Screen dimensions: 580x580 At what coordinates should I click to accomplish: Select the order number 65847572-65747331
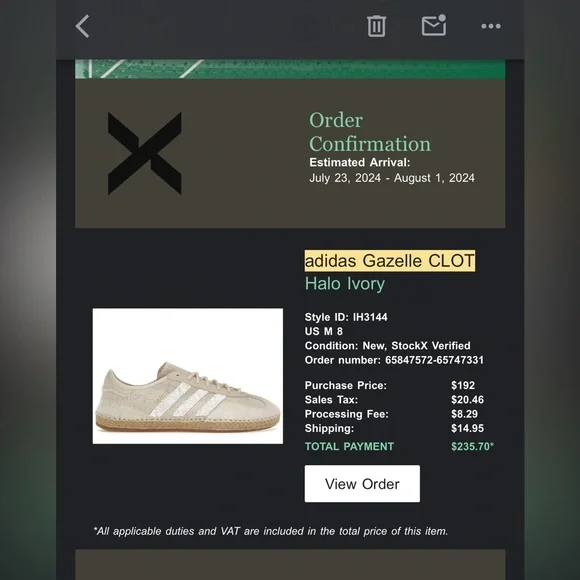pyautogui.click(x=434, y=360)
